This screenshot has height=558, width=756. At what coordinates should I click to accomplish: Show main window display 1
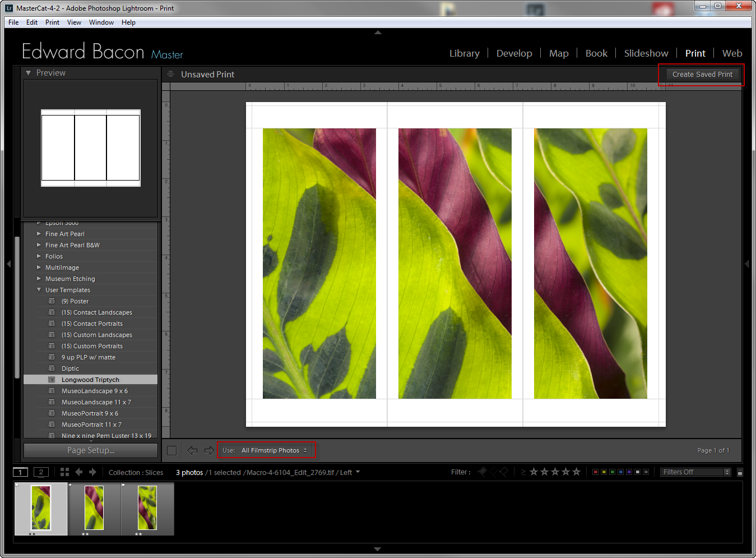[20, 472]
